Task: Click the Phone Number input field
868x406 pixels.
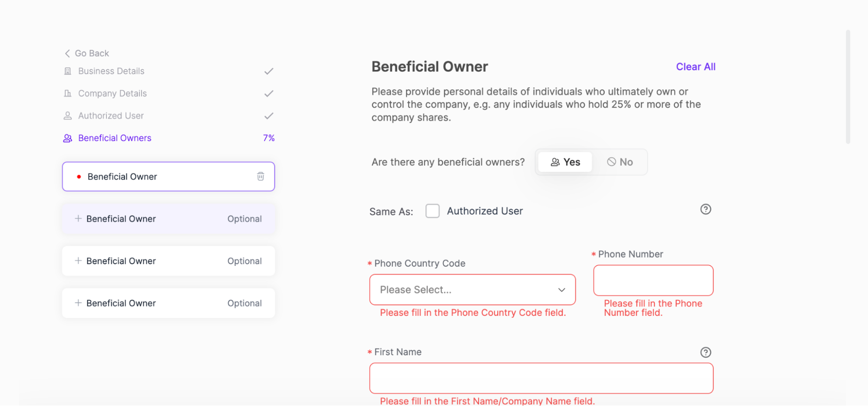Action: pos(653,281)
